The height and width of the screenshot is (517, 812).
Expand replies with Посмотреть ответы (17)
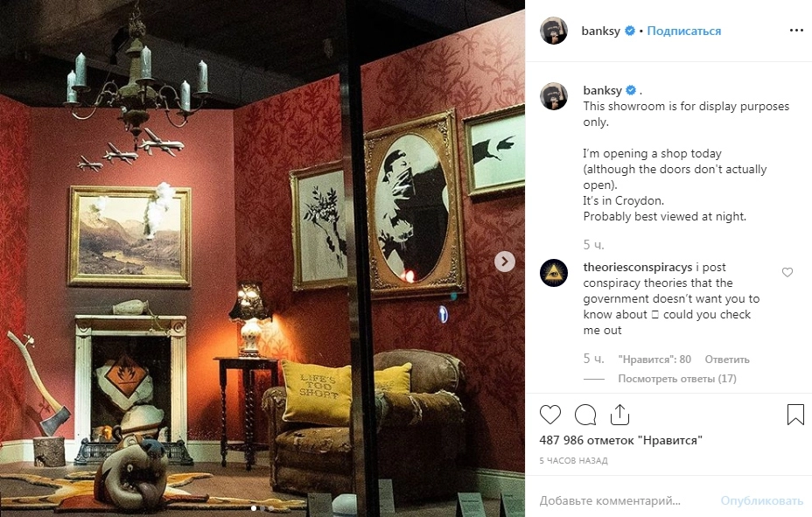[677, 379]
